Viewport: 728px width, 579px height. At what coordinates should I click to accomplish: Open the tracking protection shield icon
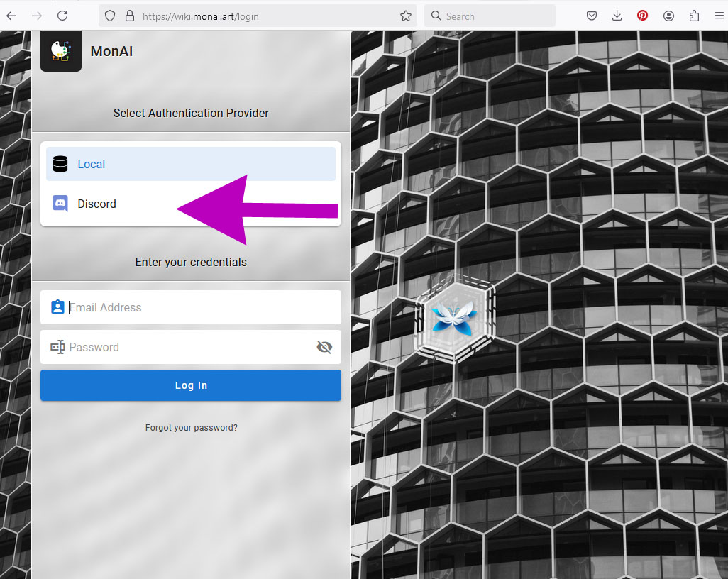coord(110,16)
